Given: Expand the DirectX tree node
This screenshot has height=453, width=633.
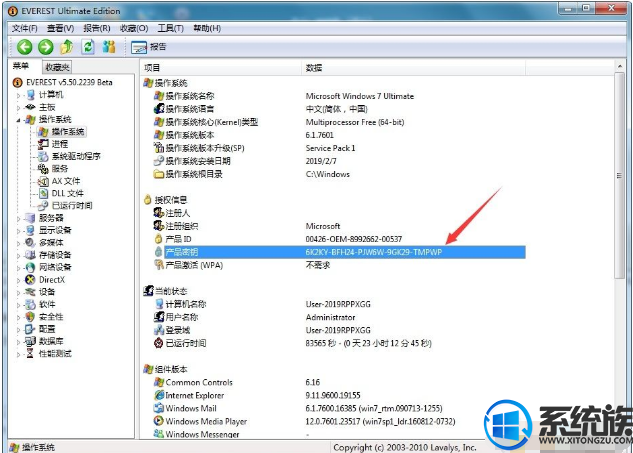Looking at the screenshot, I should [18, 281].
